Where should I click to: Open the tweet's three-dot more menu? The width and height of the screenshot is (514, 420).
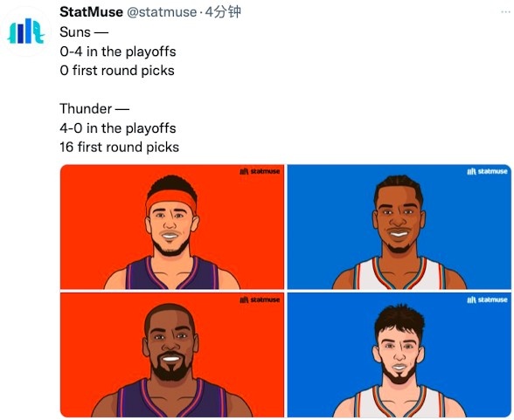pos(505,12)
